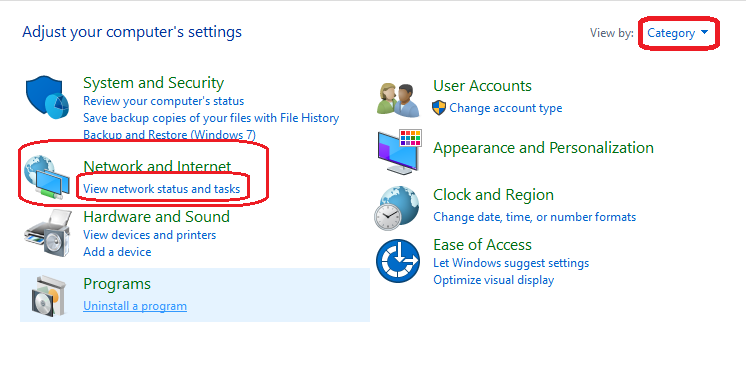Image resolution: width=746 pixels, height=366 pixels.
Task: Click the System and Security shield icon
Action: 47,98
